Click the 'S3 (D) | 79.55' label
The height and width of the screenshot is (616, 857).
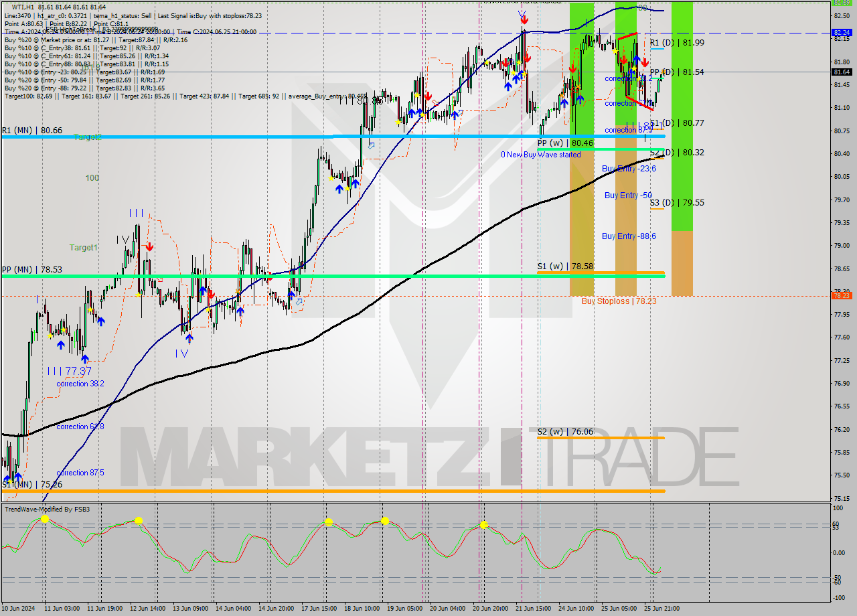click(x=677, y=202)
